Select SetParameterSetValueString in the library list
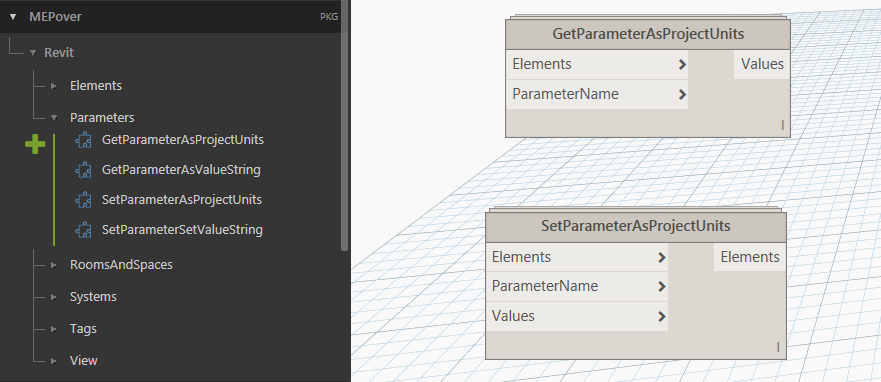This screenshot has height=382, width=881. [182, 230]
